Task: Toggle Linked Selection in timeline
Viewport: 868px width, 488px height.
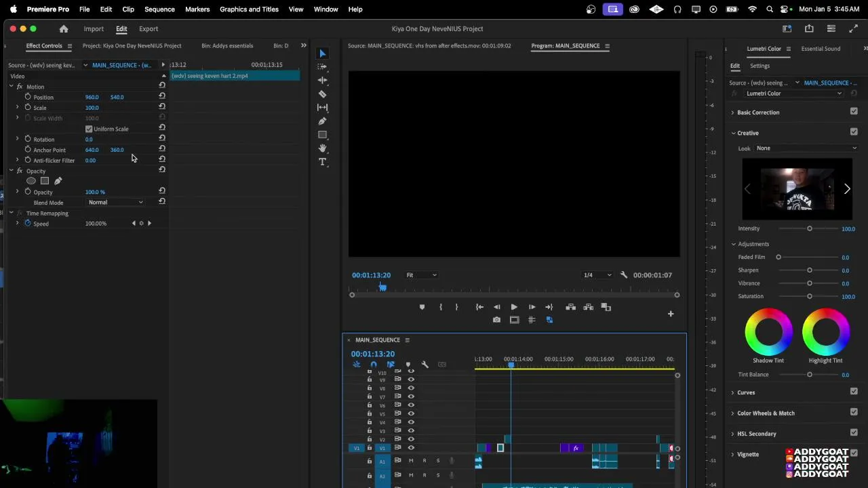Action: [x=391, y=365]
